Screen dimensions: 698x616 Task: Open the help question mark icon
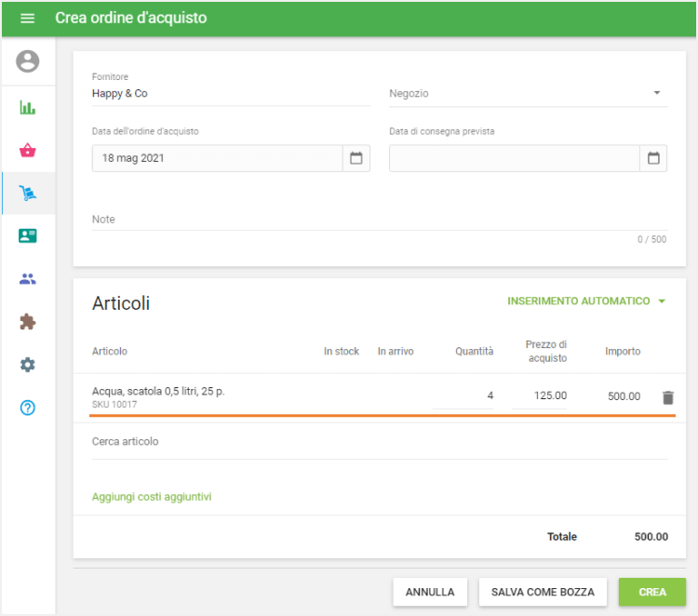tap(28, 408)
